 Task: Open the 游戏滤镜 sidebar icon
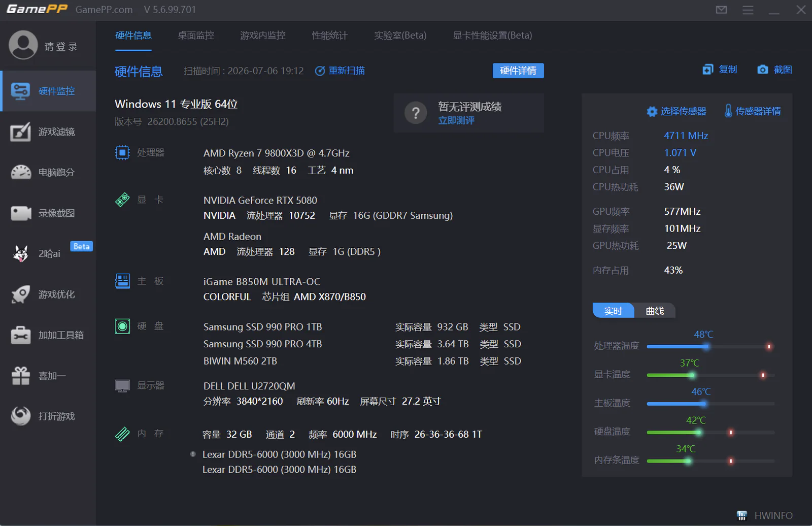click(x=20, y=132)
